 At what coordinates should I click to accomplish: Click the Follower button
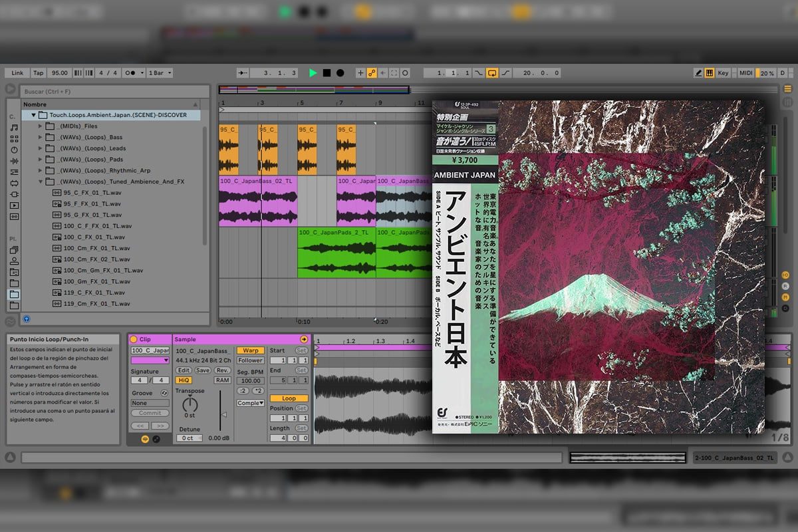[x=251, y=360]
